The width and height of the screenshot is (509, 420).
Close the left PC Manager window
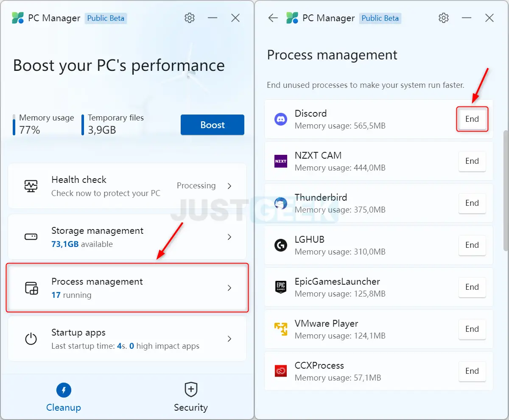tap(235, 18)
